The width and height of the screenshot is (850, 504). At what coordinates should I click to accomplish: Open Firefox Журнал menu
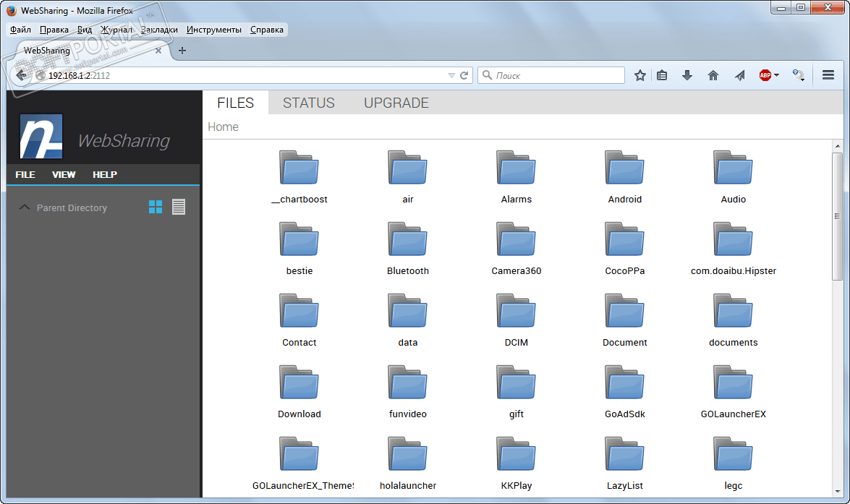pos(116,30)
